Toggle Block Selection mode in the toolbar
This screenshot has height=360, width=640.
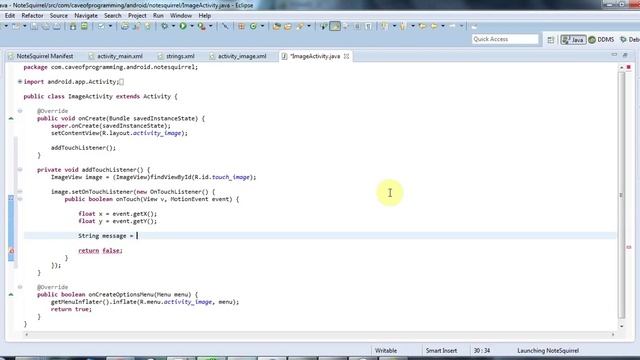357,27
